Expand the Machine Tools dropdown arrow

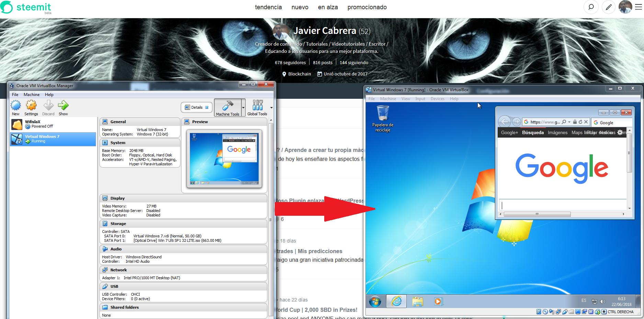coord(243,108)
